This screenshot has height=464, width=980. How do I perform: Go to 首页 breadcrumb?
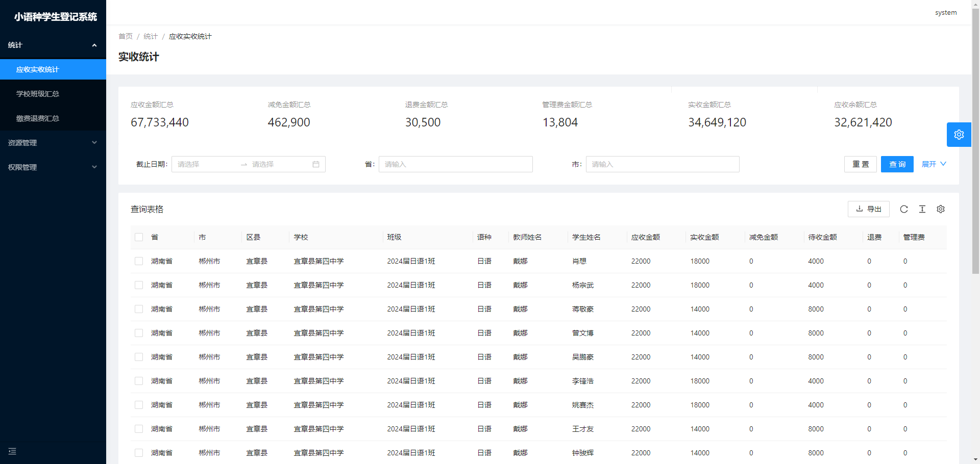tap(126, 36)
